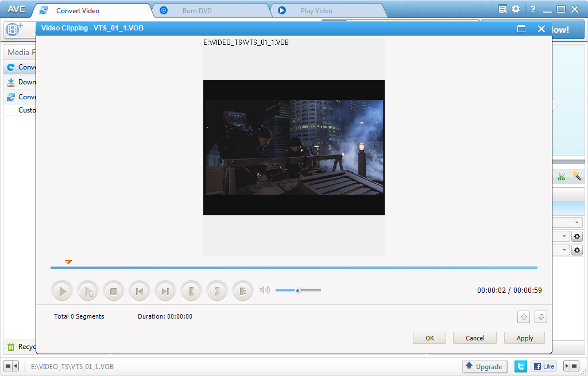Move segment down with arrow button

[541, 317]
